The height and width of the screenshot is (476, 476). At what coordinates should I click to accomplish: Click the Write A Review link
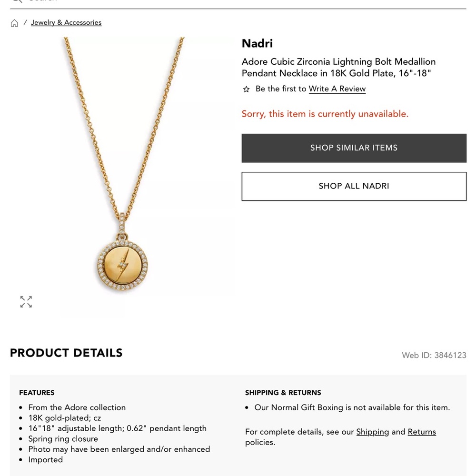tap(337, 89)
